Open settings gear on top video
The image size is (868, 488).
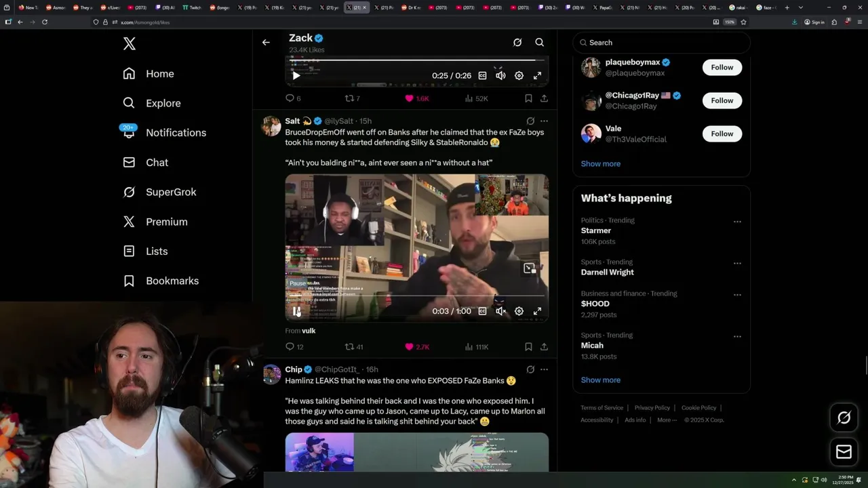click(x=519, y=76)
